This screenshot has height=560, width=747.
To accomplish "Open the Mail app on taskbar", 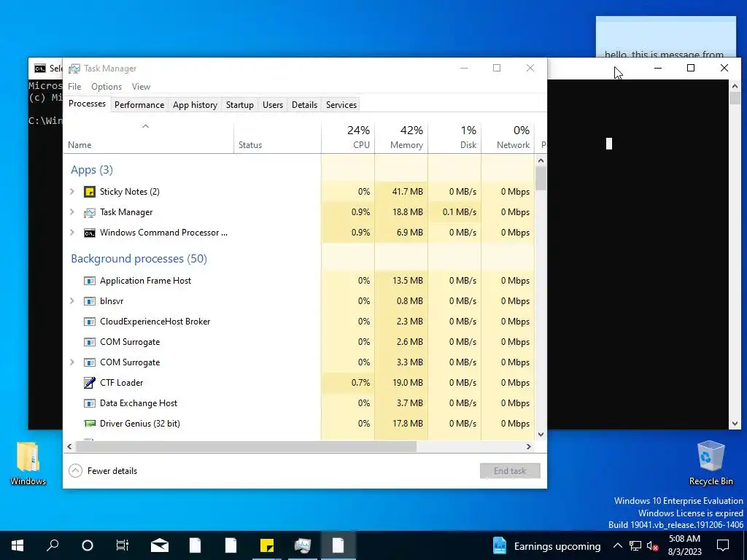I will (160, 545).
